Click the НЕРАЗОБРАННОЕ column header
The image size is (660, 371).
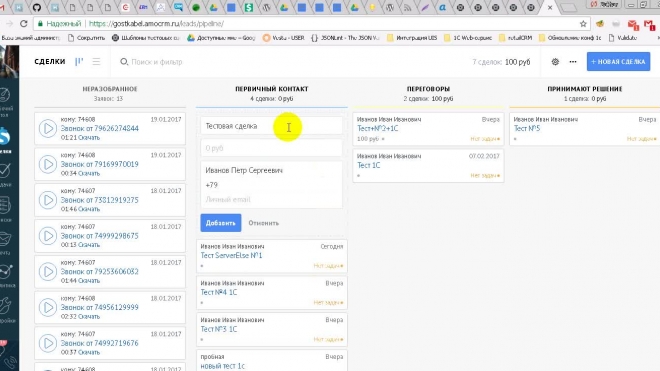pos(110,89)
